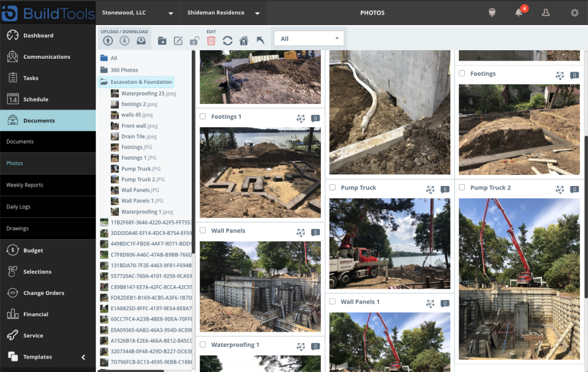Select the Pump Truck photo checkbox
This screenshot has height=372, width=588.
coord(331,188)
